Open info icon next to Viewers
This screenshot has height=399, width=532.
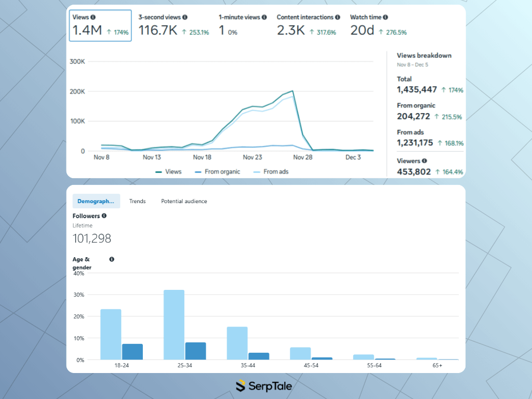pyautogui.click(x=424, y=161)
